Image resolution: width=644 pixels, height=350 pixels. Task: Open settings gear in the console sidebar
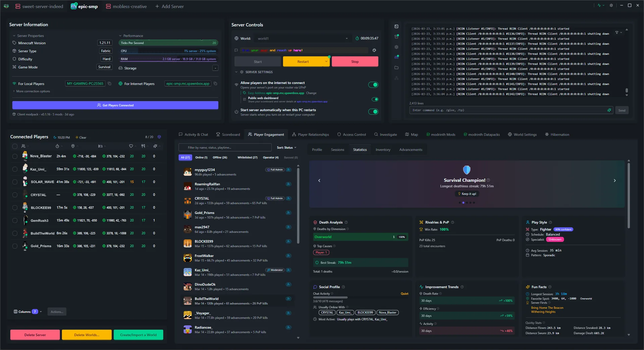(x=396, y=47)
